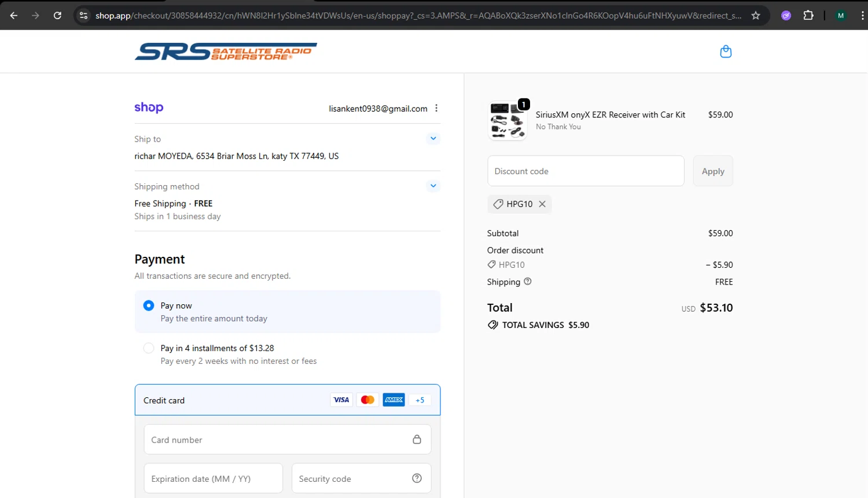This screenshot has width=868, height=498.
Task: Click the Expiration date field
Action: click(x=214, y=478)
